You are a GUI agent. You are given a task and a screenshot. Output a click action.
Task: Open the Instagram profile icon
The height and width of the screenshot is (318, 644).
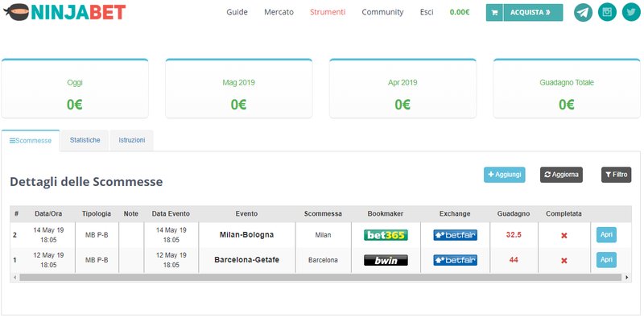pos(607,12)
